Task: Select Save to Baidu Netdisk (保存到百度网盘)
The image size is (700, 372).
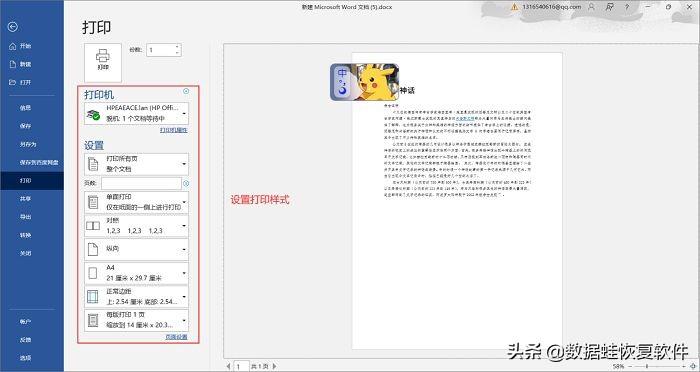Action: click(x=32, y=163)
